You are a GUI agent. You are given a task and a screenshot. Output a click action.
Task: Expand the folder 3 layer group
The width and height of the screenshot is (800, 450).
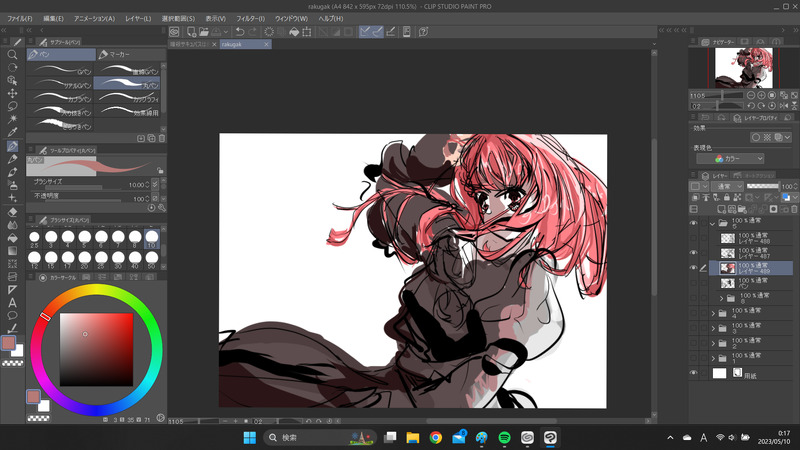click(713, 328)
